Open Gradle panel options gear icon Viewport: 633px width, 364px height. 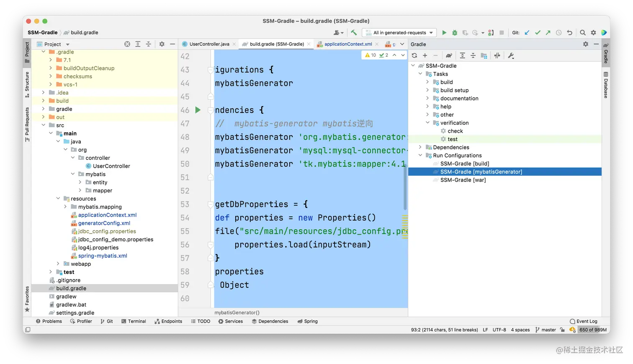[x=586, y=44]
